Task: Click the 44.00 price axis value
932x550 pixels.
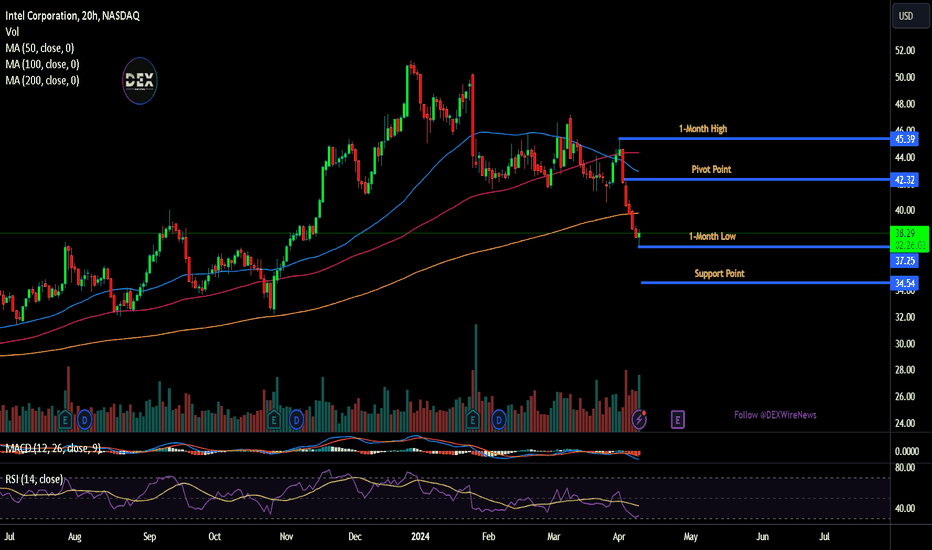Action: (905, 158)
